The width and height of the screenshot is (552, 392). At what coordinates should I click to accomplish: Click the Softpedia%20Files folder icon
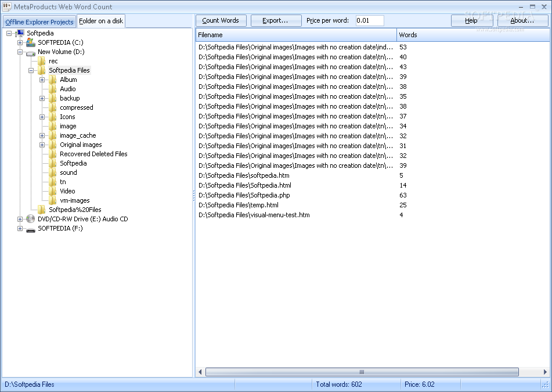pyautogui.click(x=42, y=210)
